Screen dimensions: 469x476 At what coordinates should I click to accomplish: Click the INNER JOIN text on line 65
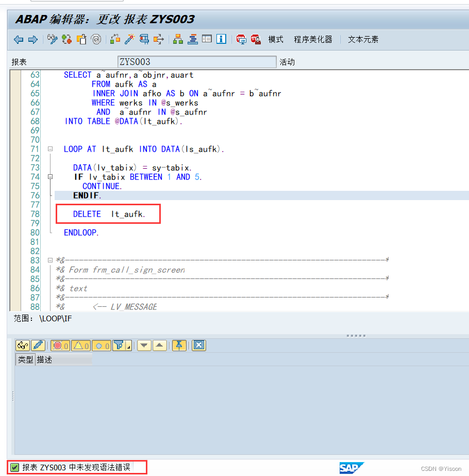point(115,93)
